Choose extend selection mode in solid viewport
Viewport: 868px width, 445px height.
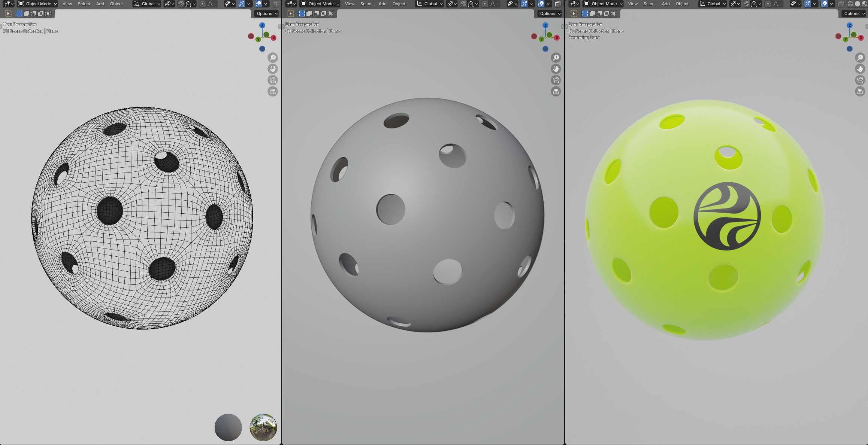309,13
